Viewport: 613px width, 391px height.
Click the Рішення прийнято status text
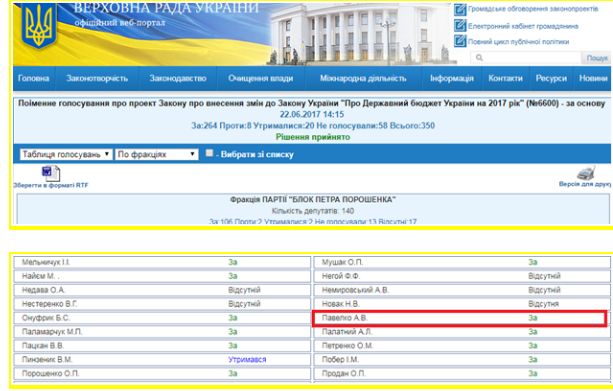click(x=313, y=137)
